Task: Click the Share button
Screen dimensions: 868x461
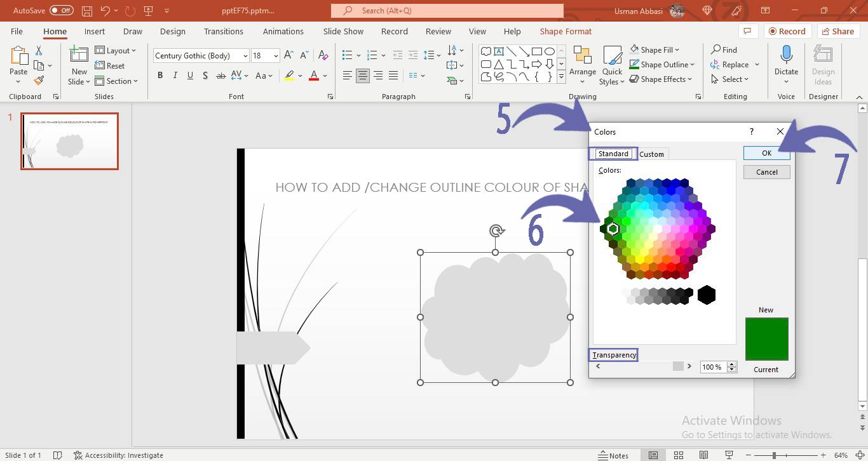Action: click(x=837, y=31)
